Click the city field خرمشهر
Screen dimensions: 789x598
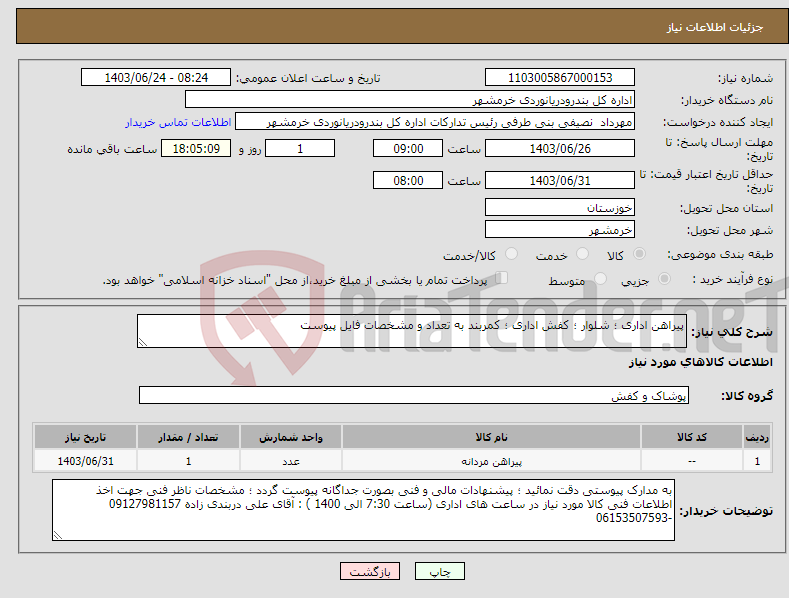pos(560,230)
